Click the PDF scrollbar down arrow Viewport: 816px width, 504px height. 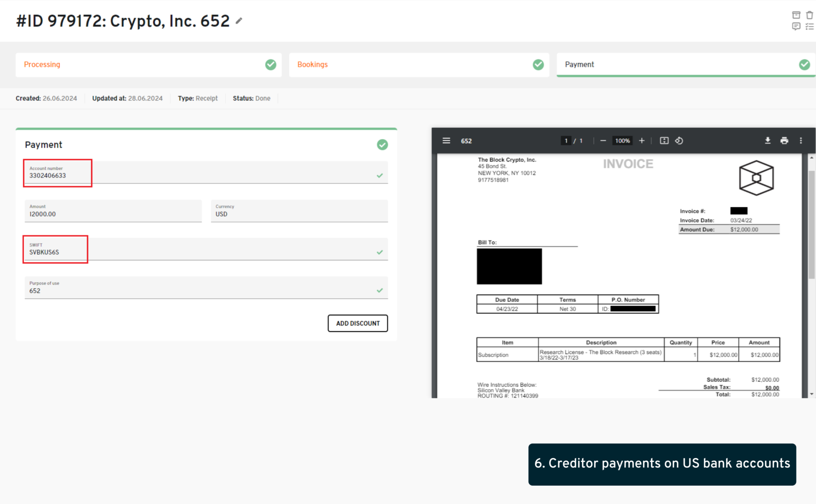point(811,394)
